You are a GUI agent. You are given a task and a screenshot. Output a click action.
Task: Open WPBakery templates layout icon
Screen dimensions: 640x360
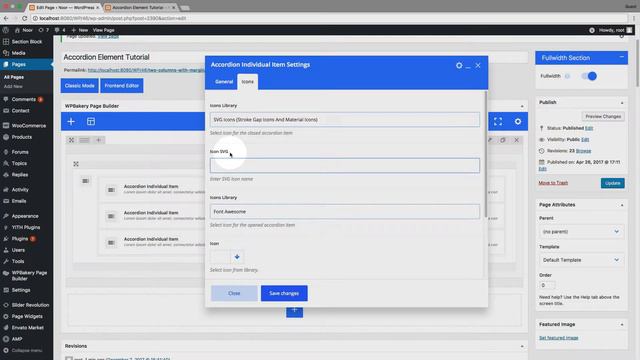pyautogui.click(x=91, y=121)
